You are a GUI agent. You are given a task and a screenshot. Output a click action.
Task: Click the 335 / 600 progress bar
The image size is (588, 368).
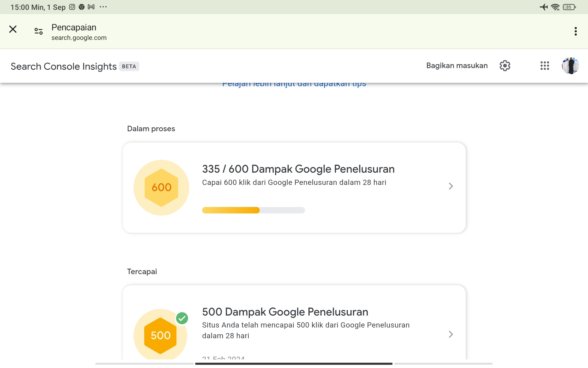coord(254,210)
